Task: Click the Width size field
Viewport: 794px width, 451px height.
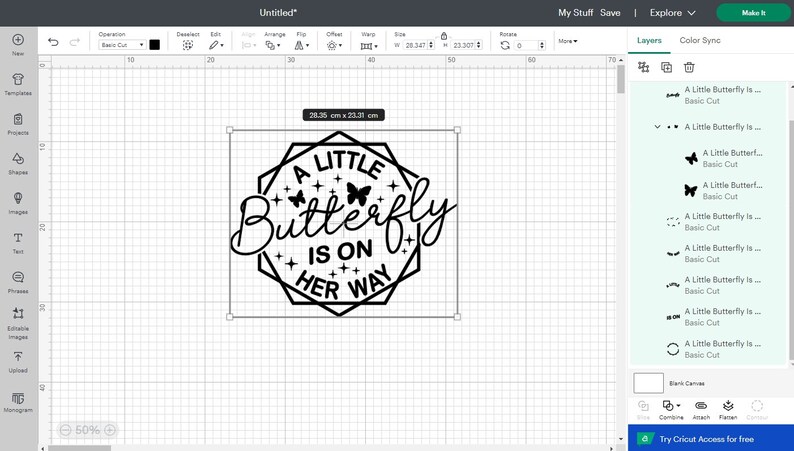Action: tap(416, 45)
